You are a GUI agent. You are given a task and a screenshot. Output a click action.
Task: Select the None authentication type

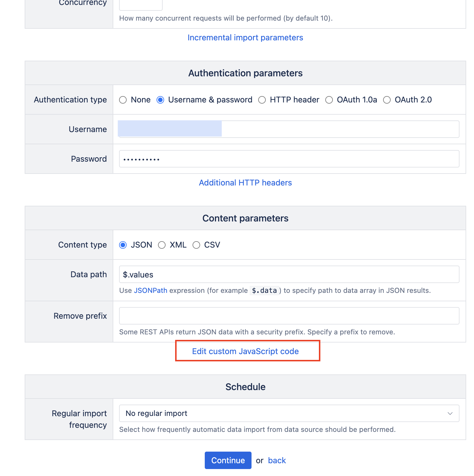coord(123,100)
